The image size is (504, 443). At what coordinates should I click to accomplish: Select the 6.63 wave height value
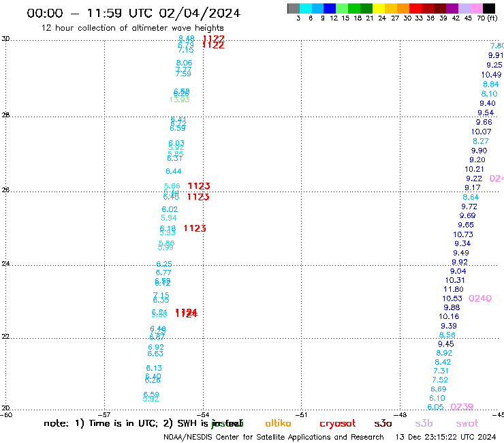coord(155,354)
